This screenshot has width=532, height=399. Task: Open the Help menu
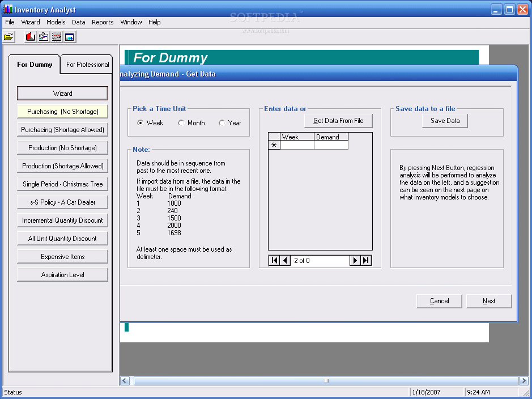pyautogui.click(x=154, y=22)
